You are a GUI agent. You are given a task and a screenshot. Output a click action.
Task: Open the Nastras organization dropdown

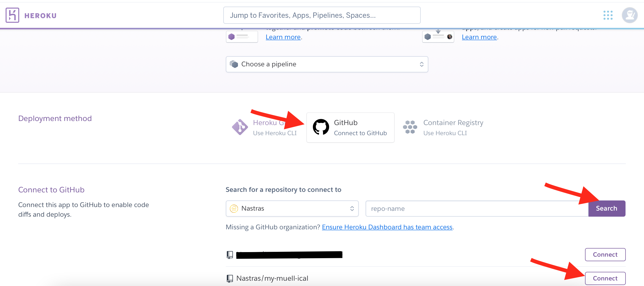[x=292, y=209]
